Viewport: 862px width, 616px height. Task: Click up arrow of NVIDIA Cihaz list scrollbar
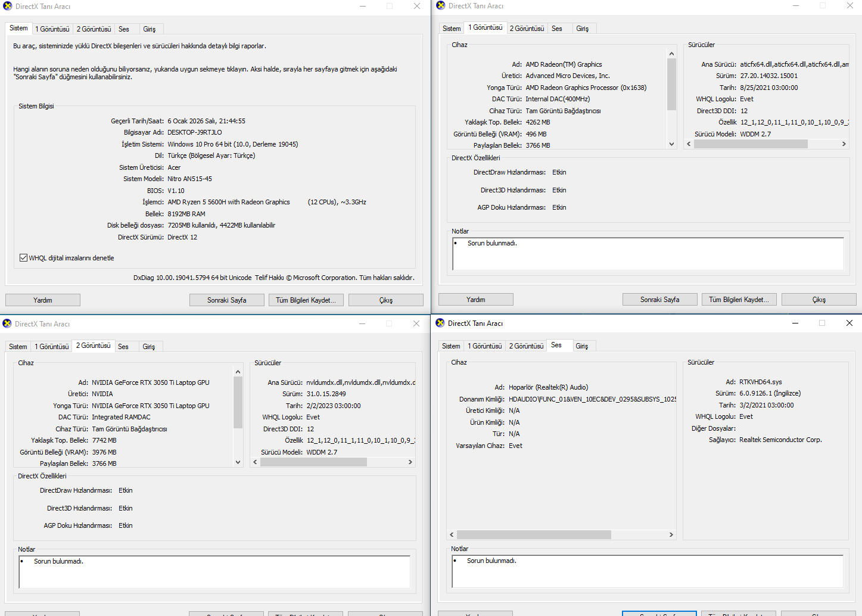click(x=238, y=372)
